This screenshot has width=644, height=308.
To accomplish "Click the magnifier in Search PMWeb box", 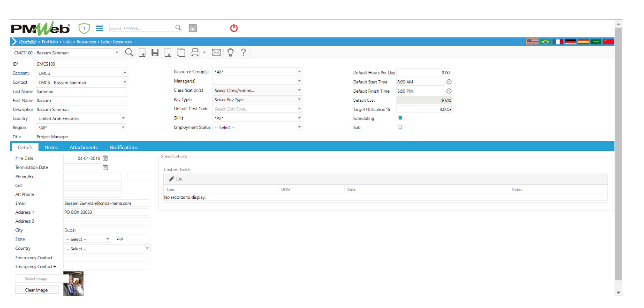I will pos(178,28).
